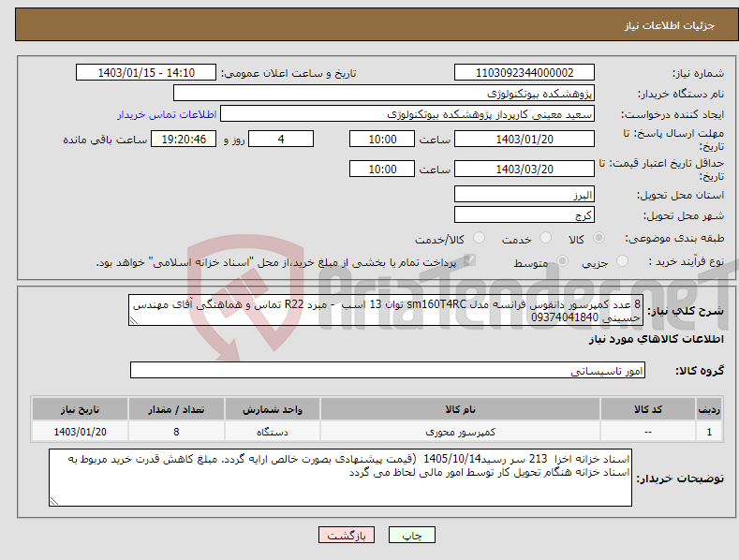Click the delivery city field کرج
The height and width of the screenshot is (560, 739).
[525, 215]
